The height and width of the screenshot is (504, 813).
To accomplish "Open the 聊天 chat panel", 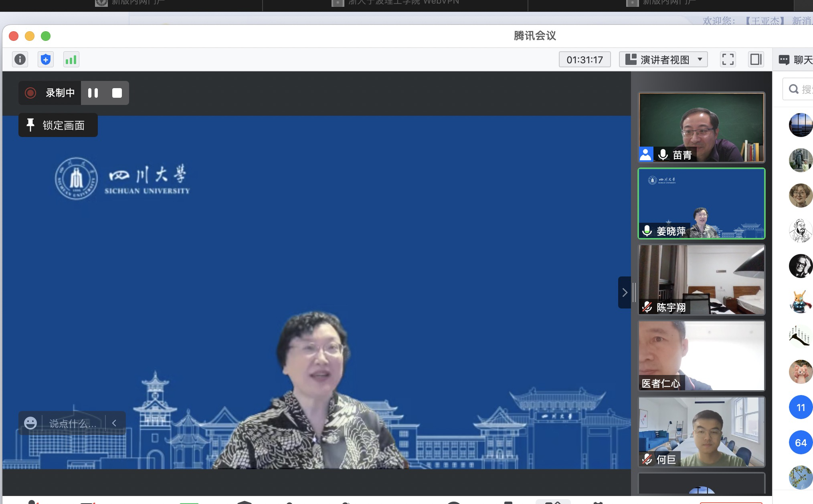I will coord(796,60).
